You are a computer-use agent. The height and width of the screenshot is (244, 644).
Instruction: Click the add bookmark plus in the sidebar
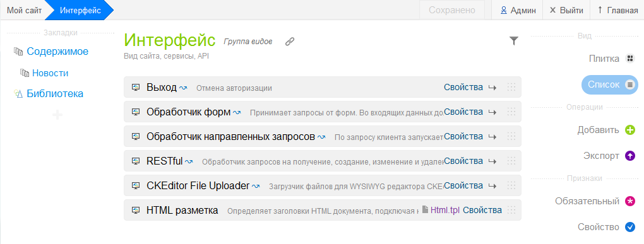(57, 115)
